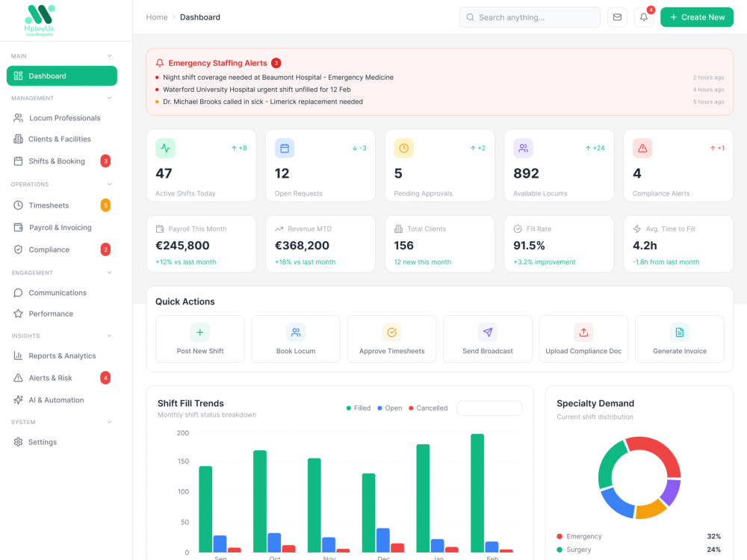Click the search magnifier icon

click(x=470, y=17)
